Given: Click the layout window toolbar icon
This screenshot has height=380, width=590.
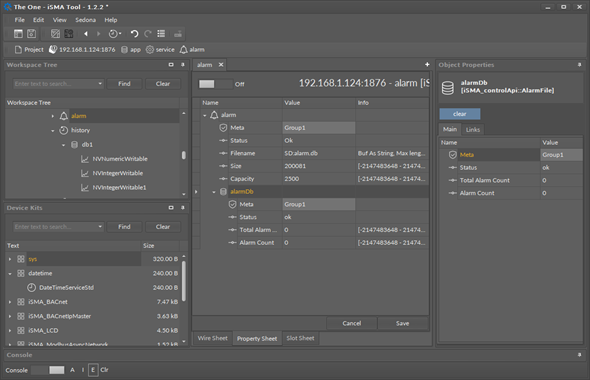Looking at the screenshot, I should point(18,34).
